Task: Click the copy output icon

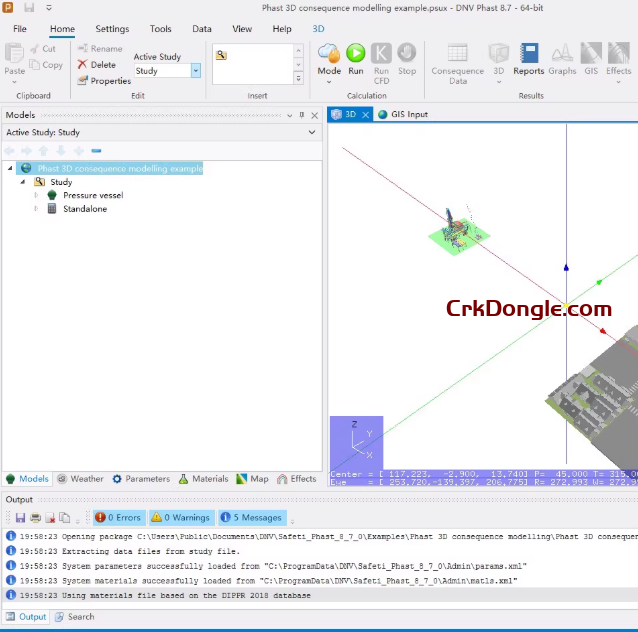Action: pos(65,518)
